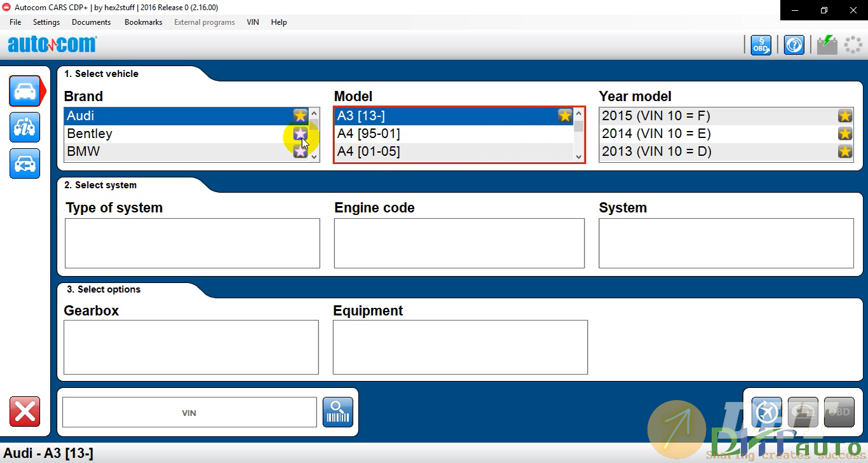Screen dimensions: 868x463
Task: Open the help question mark icon
Action: coord(794,45)
